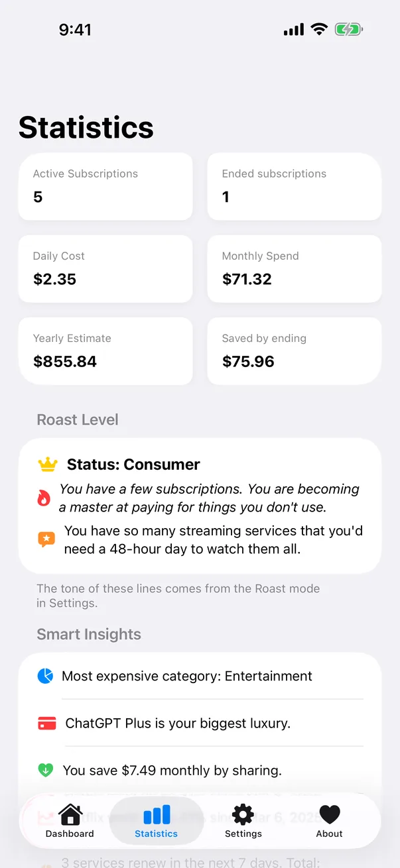Tap the Daily Cost $2.35 card
400x868 pixels.
point(105,269)
